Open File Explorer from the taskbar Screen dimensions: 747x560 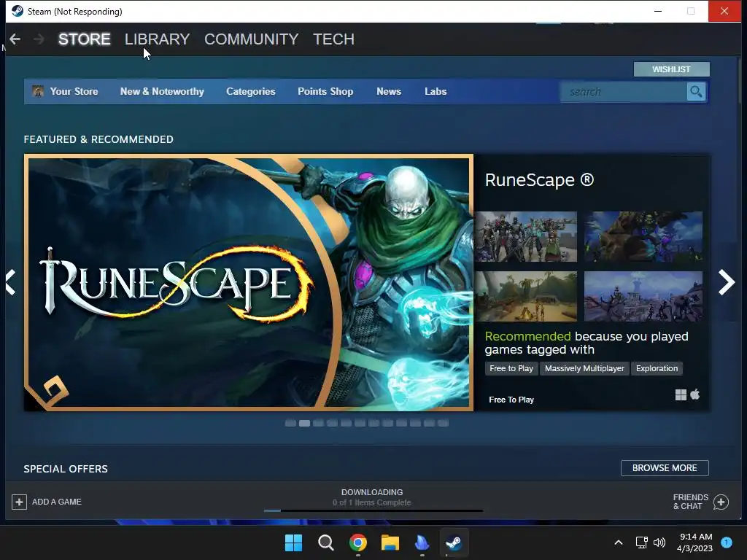point(390,542)
